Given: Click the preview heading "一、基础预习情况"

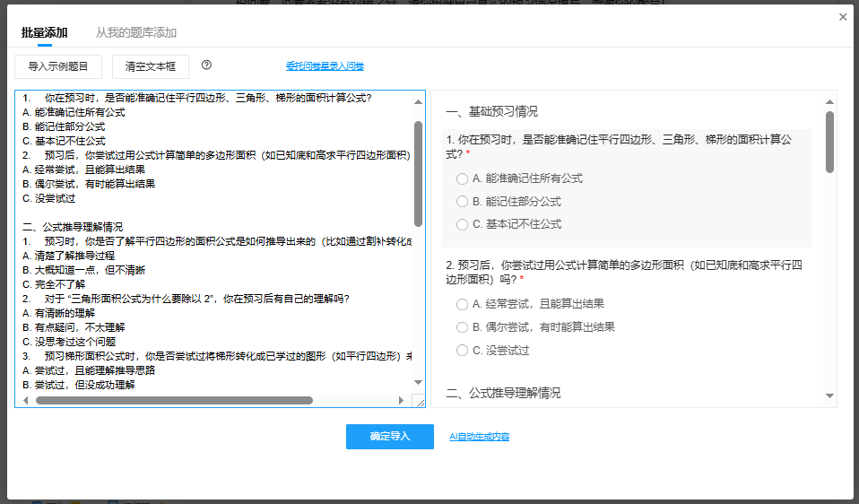Looking at the screenshot, I should (x=492, y=112).
